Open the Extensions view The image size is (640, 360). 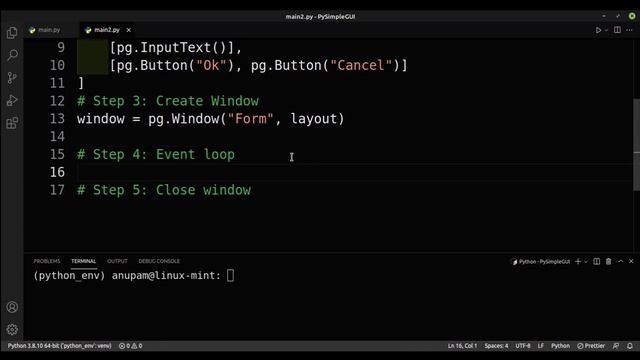[x=12, y=123]
